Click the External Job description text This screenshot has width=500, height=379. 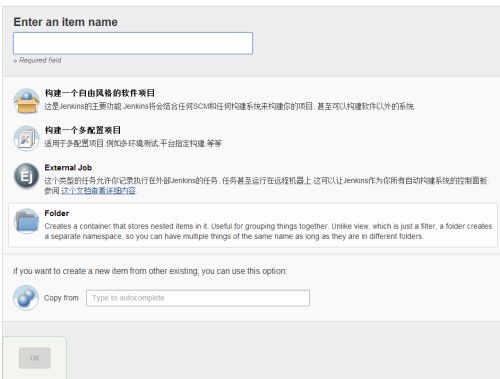point(266,185)
